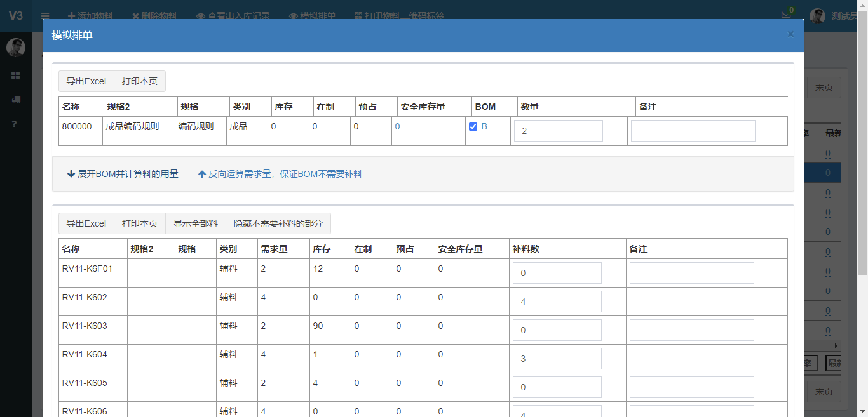Screen dimensions: 868x417
Task: Select 隐藏不需要补料的部分 option
Action: coord(278,223)
